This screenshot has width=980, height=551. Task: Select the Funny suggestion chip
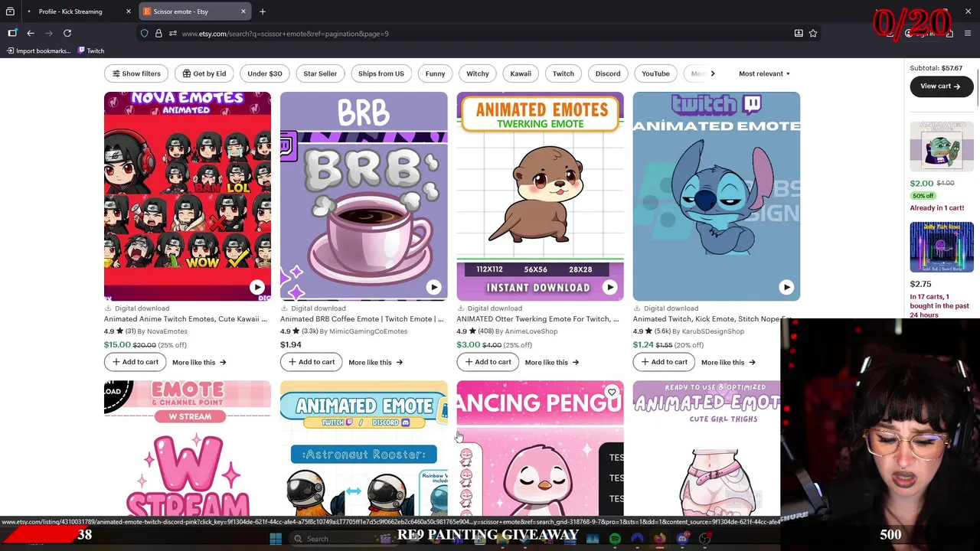pos(435,73)
